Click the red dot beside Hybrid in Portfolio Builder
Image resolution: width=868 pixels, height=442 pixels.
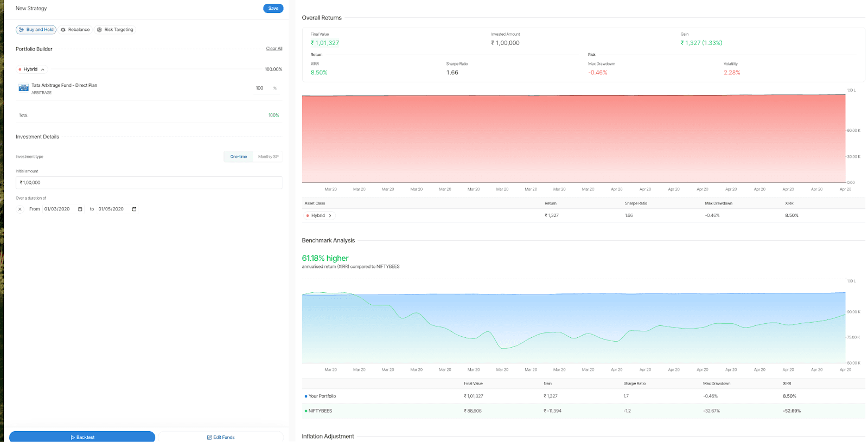(20, 69)
